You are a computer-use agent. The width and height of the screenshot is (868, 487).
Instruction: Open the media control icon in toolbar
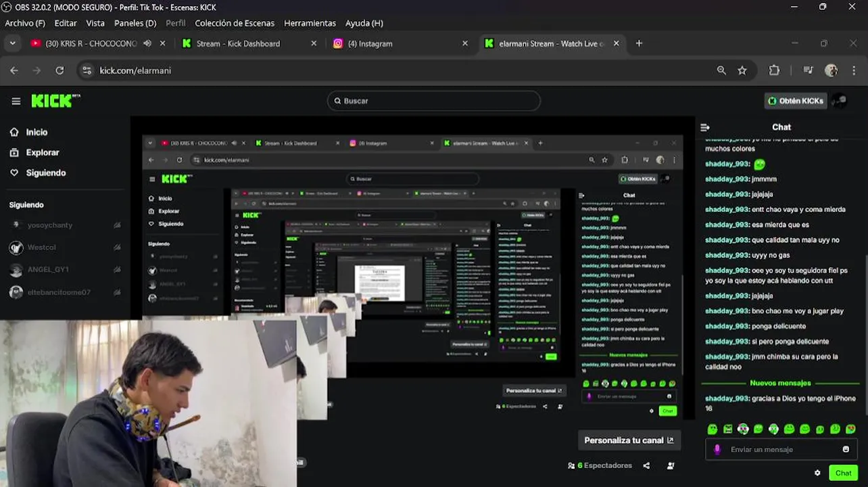[x=808, y=70]
